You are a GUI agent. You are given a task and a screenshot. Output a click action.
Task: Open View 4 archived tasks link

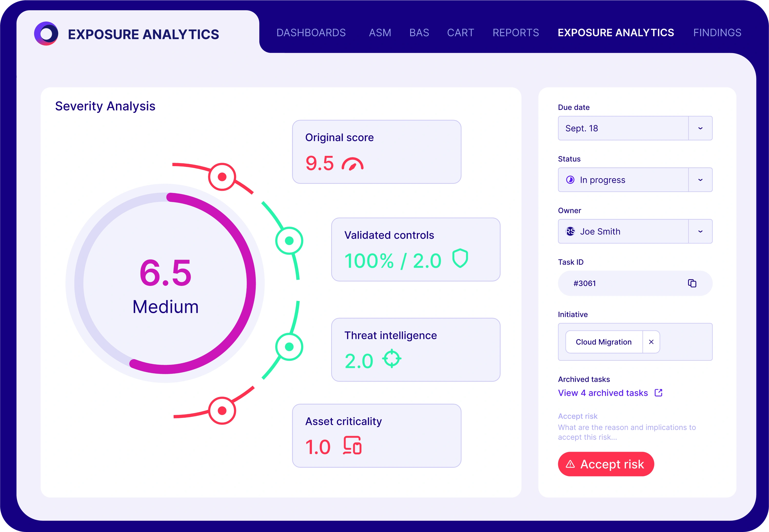[x=603, y=393]
